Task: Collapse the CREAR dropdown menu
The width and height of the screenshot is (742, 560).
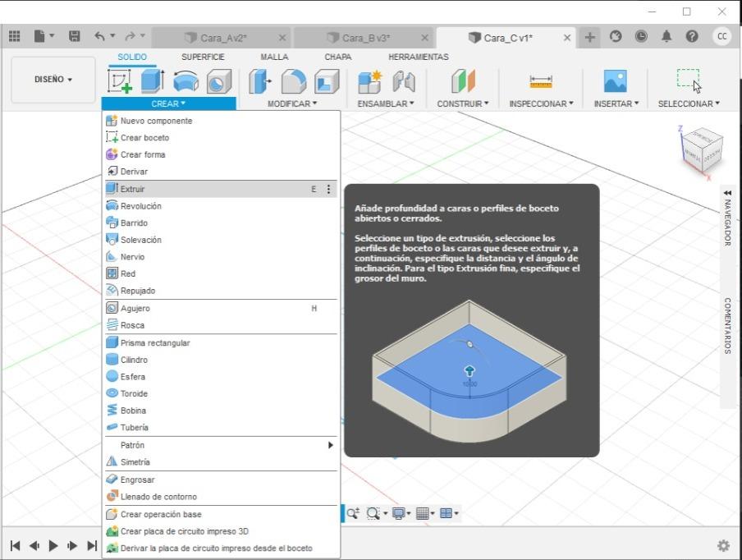Action: point(168,103)
